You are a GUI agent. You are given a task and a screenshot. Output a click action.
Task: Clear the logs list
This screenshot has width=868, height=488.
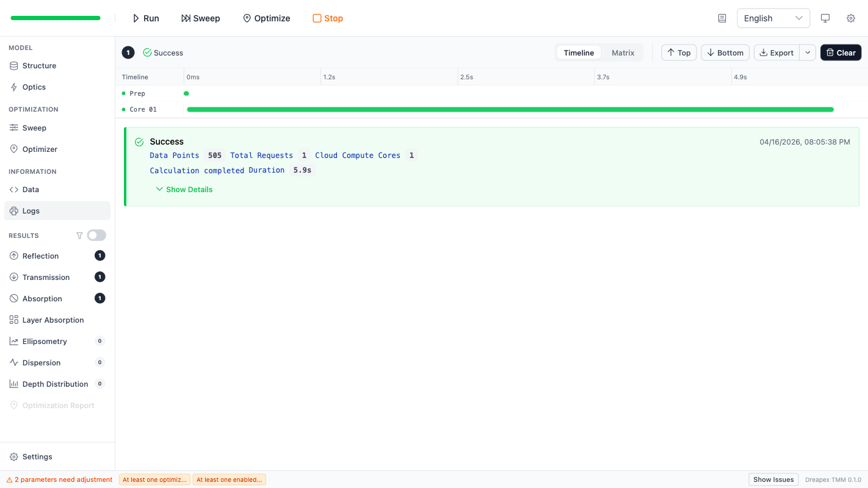[x=841, y=52]
